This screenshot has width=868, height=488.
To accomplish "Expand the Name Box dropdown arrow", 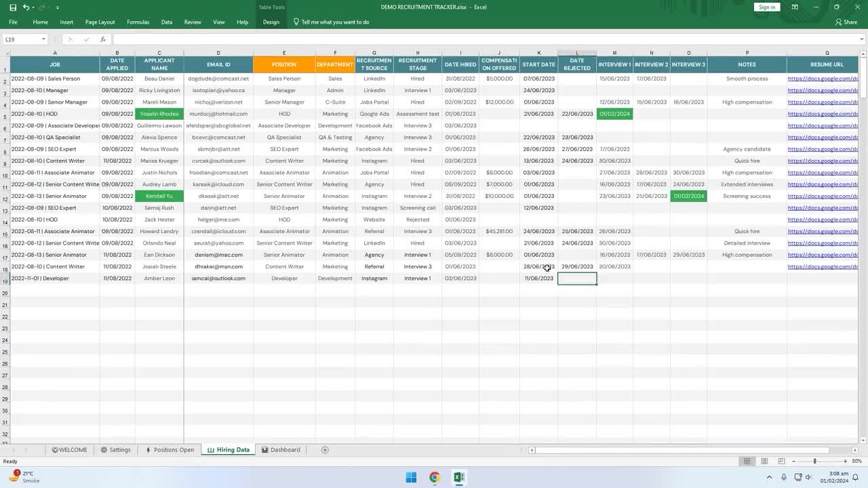I will point(43,39).
